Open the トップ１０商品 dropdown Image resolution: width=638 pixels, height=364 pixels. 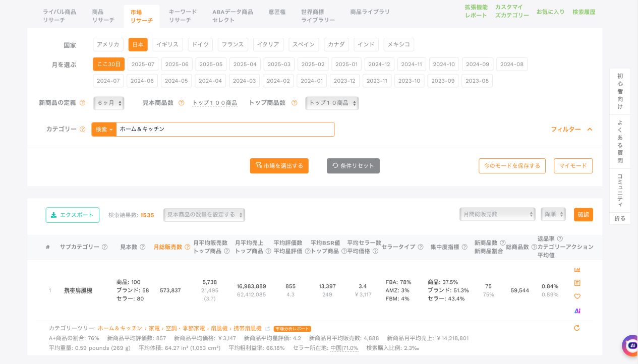pos(332,103)
